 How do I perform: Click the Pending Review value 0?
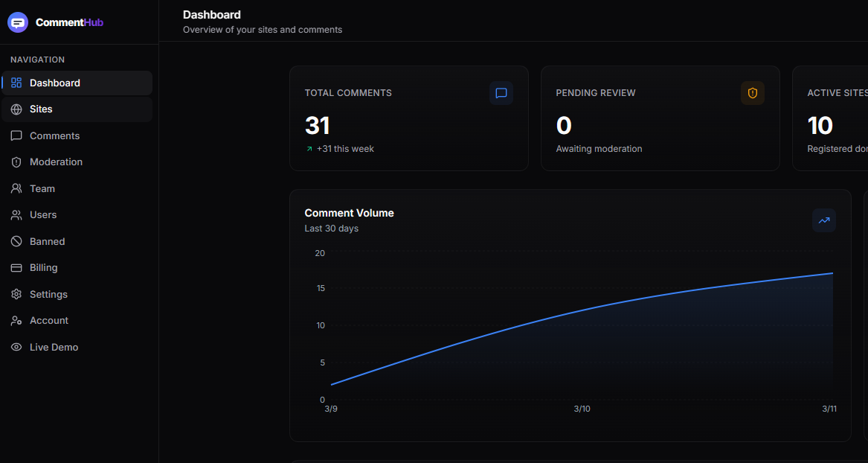pos(564,126)
